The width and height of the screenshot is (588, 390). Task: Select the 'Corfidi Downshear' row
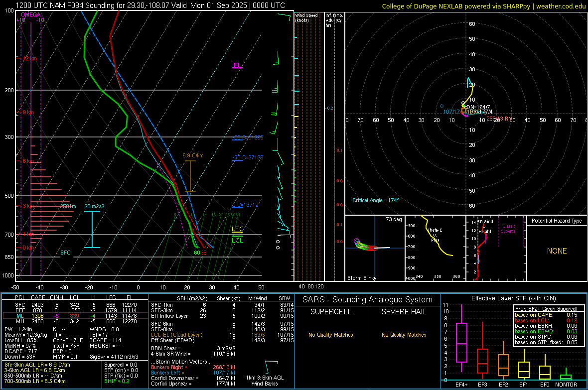tap(193, 378)
